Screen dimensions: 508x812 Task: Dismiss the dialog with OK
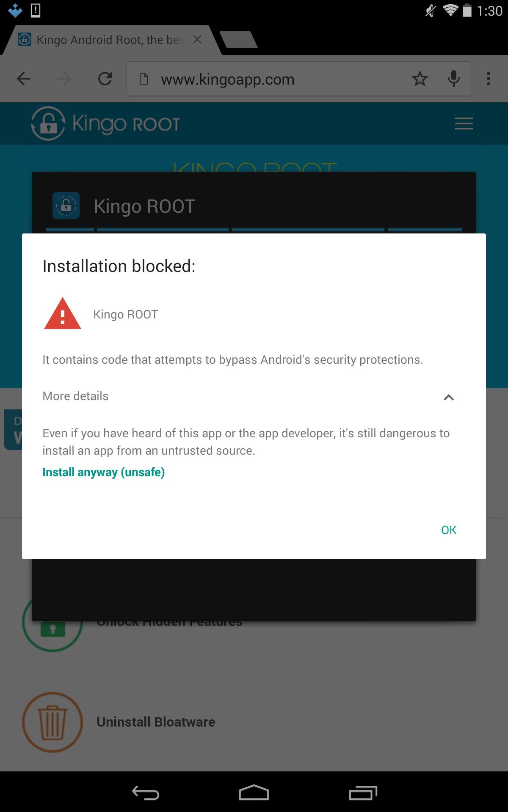(x=448, y=529)
